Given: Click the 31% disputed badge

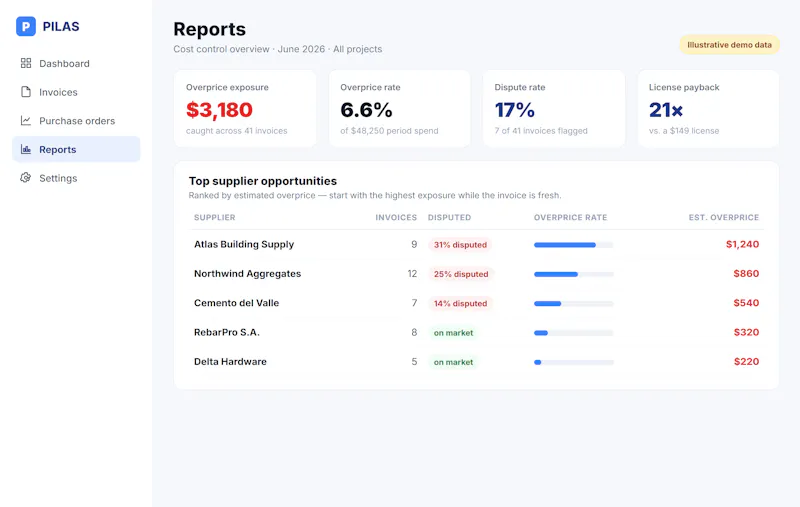Looking at the screenshot, I should [460, 245].
